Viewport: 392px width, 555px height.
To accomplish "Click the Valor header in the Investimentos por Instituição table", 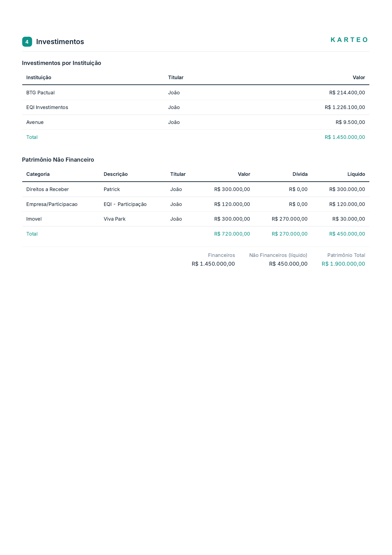I will (x=359, y=77).
